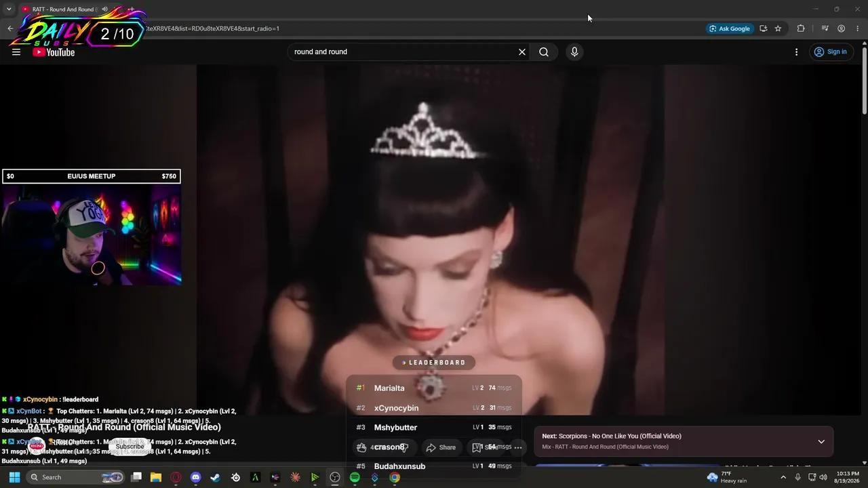
Task: Open Spotify from the taskbar
Action: [x=355, y=477]
